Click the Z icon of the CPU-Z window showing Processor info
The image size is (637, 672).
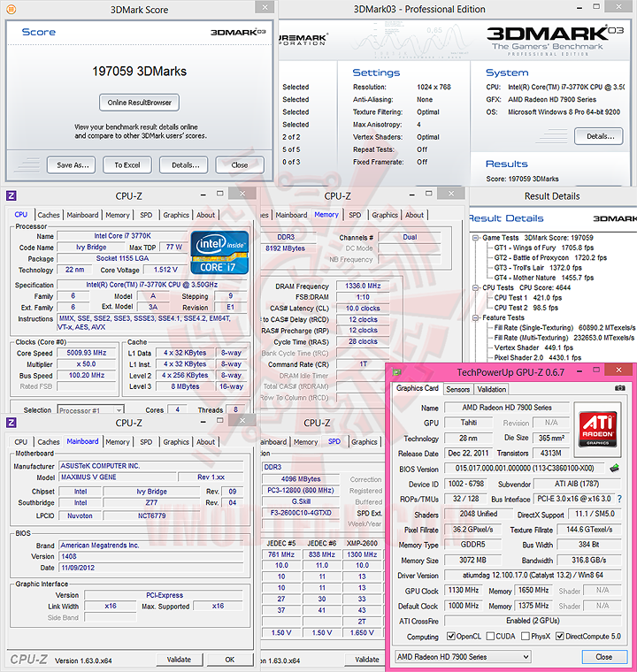(x=12, y=196)
